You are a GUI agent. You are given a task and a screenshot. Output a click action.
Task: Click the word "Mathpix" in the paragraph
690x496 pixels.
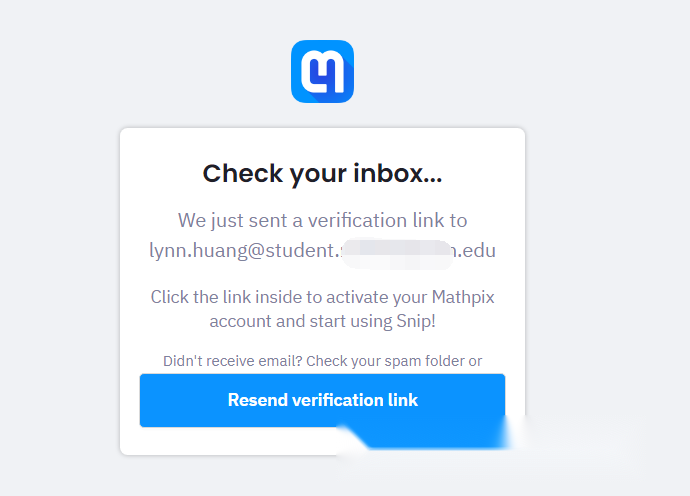[x=463, y=297]
